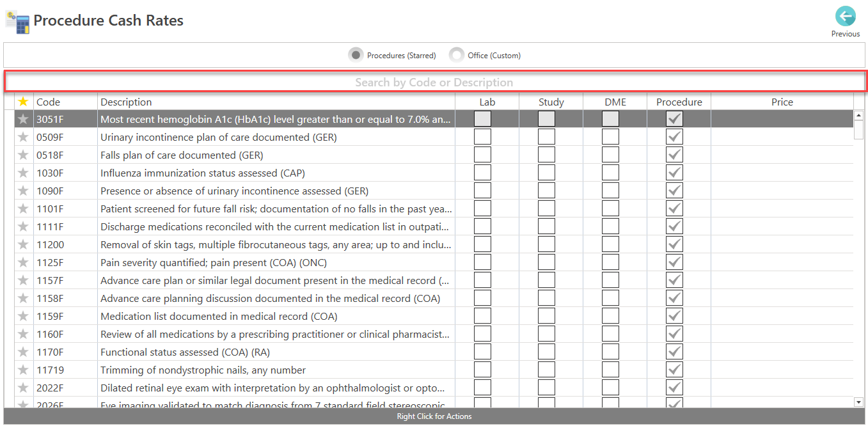
Task: Click Price cell for code 0509F
Action: click(782, 137)
